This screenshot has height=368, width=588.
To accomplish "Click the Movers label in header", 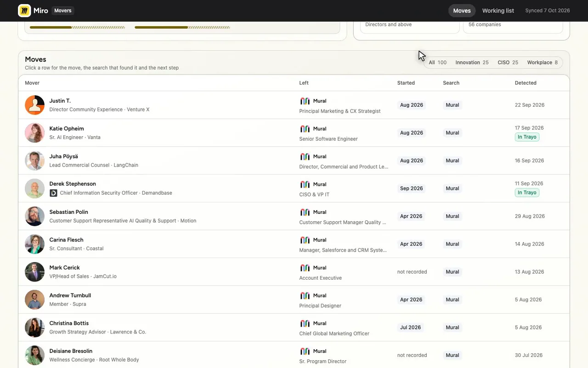I will (63, 11).
